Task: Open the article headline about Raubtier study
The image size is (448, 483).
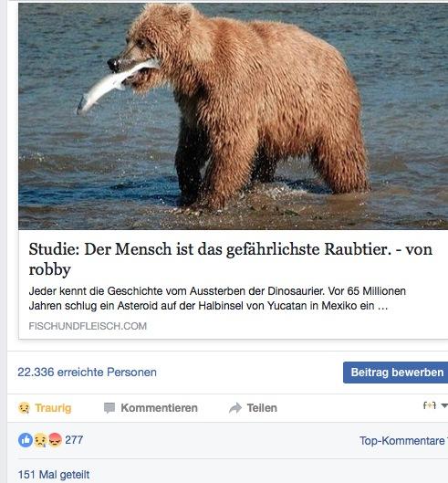Action: 230,258
